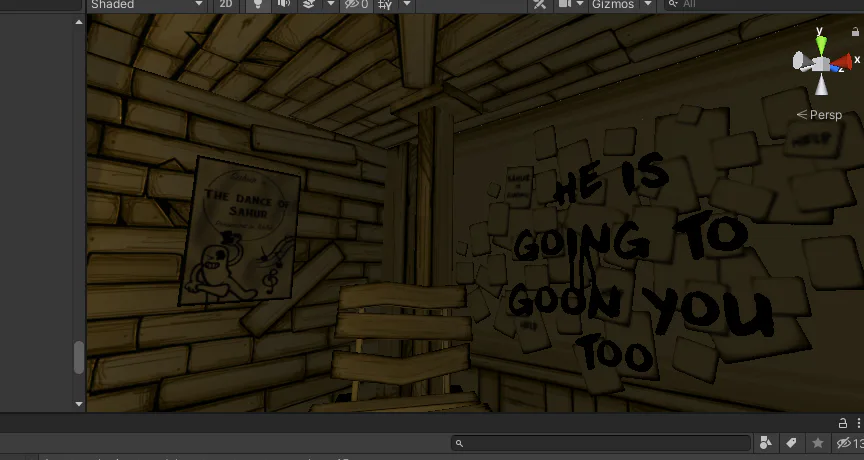Click the red X axis gizmo cone
The height and width of the screenshot is (460, 864).
(842, 61)
